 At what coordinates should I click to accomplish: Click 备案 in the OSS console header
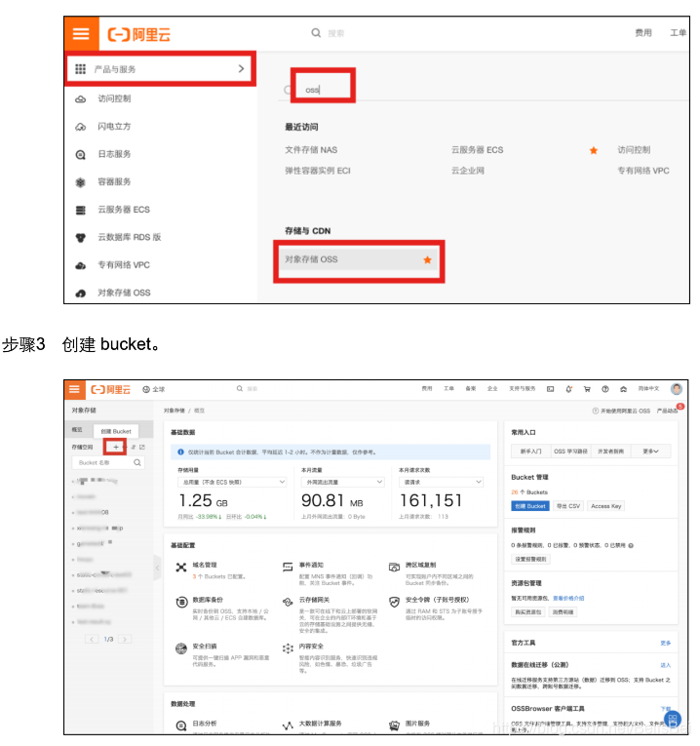click(x=470, y=389)
